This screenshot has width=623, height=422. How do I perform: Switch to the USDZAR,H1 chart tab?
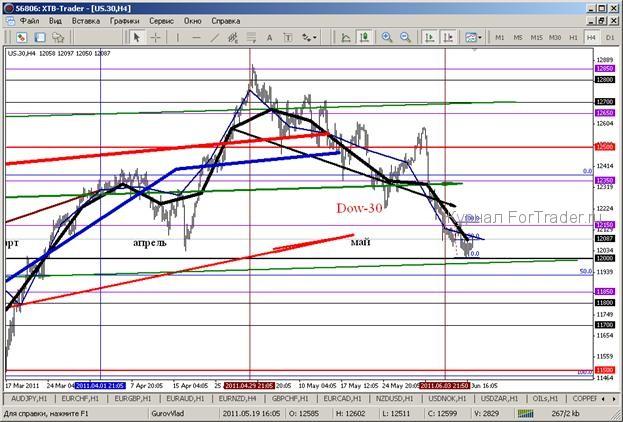point(499,399)
